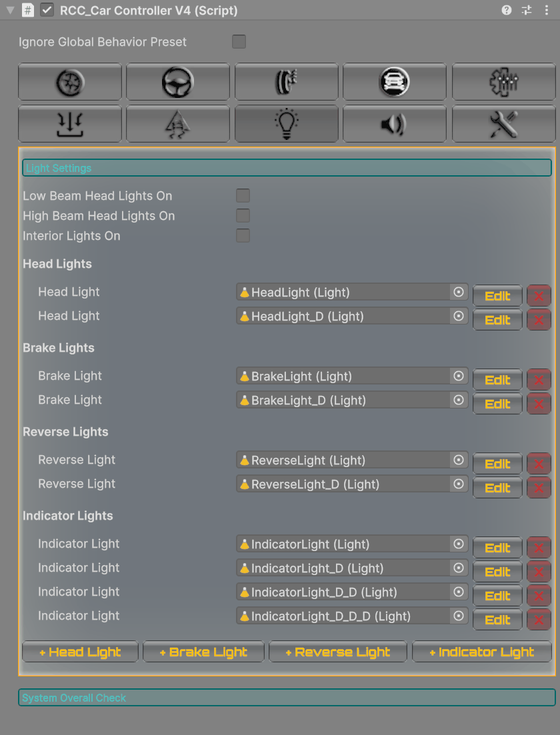Viewport: 560px width, 735px height.
Task: Add a new Head Light
Action: point(80,652)
